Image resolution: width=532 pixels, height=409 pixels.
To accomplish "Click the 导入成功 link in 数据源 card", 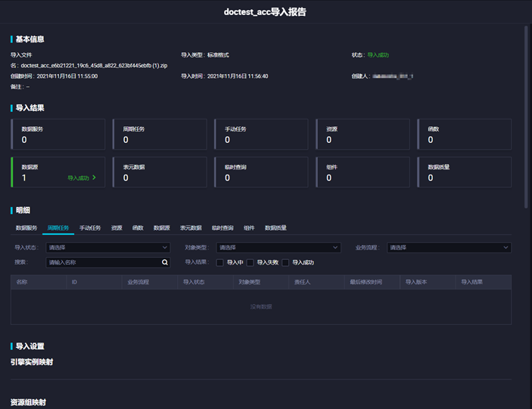I will (79, 178).
